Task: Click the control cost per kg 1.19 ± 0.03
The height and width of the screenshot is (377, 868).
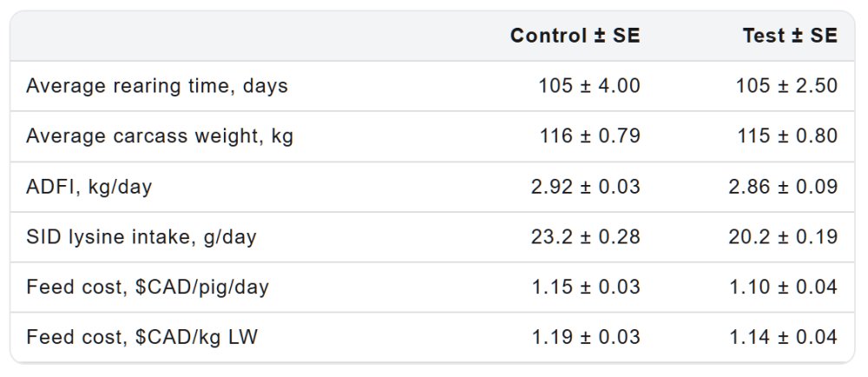Action: pyautogui.click(x=585, y=337)
